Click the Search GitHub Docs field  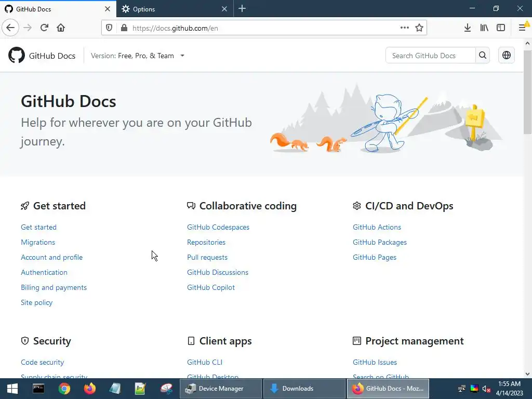point(430,55)
